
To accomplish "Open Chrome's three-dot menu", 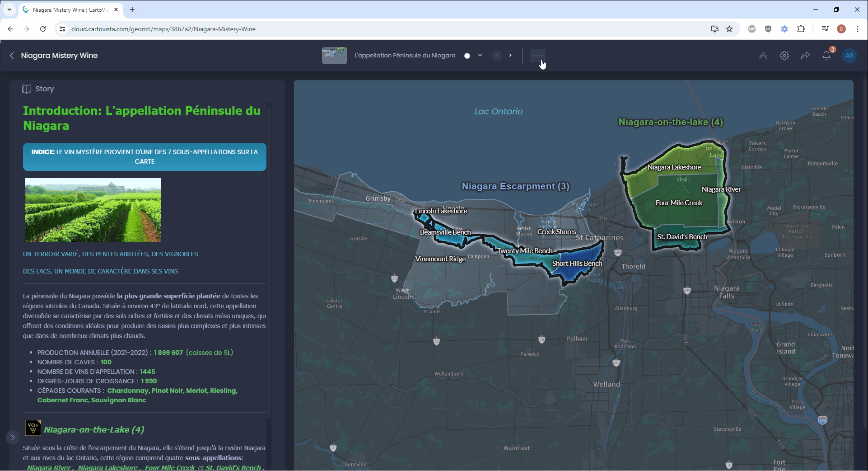I will click(858, 29).
